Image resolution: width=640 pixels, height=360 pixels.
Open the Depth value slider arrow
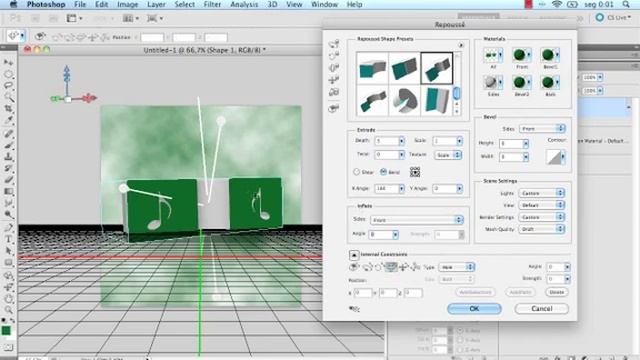point(402,141)
